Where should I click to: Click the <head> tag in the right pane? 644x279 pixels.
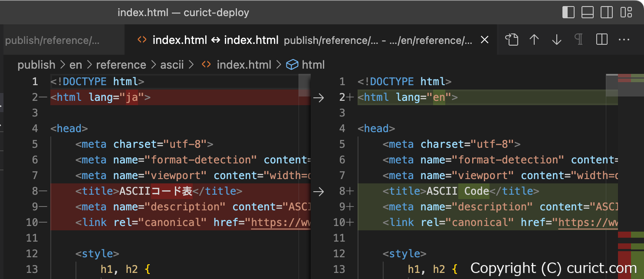pyautogui.click(x=376, y=129)
